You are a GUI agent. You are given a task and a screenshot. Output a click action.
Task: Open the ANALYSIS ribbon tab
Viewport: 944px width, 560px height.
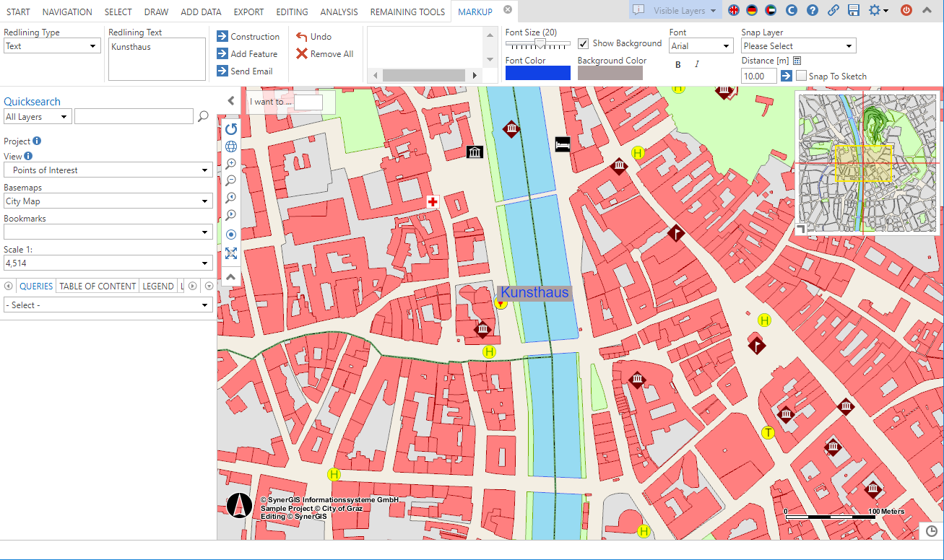[339, 12]
